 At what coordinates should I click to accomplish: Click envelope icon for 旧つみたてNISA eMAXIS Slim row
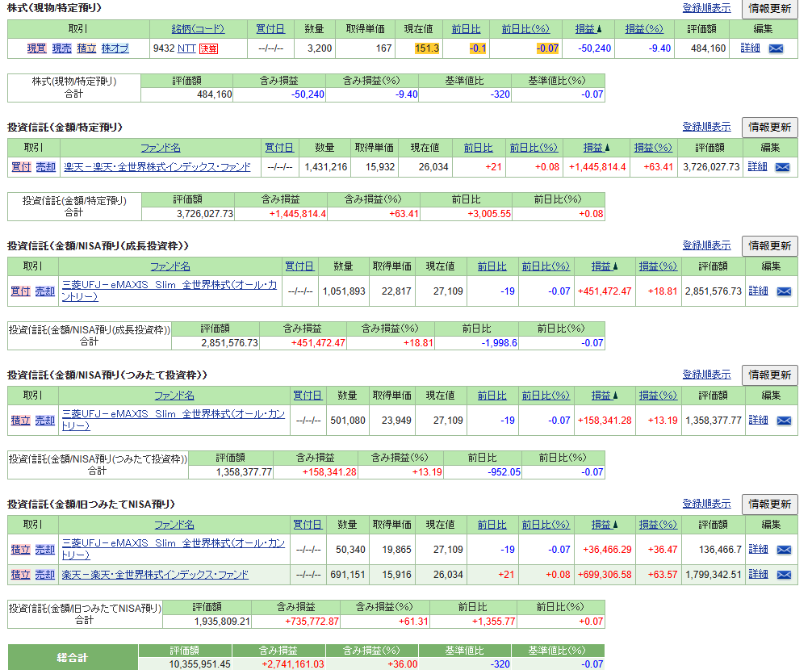click(784, 550)
